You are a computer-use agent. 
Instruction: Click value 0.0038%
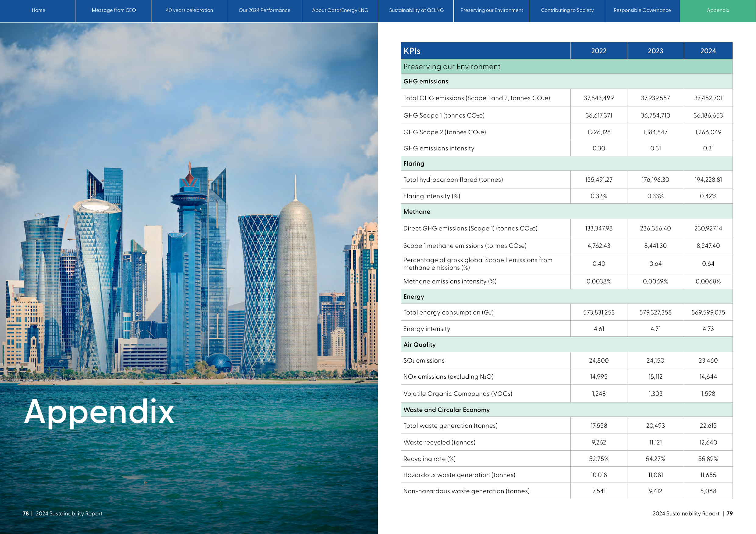[x=598, y=281]
